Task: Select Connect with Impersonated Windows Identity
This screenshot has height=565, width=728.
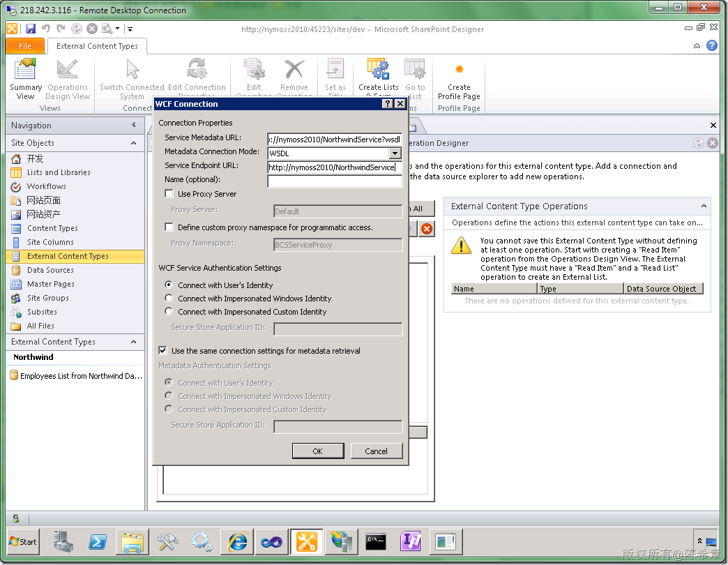Action: tap(169, 298)
